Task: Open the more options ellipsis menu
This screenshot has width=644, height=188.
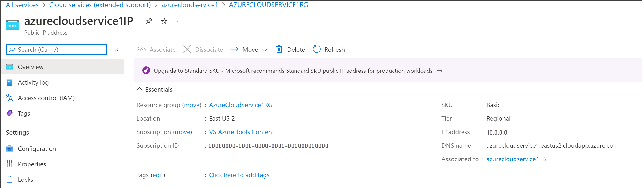Action: 180,21
